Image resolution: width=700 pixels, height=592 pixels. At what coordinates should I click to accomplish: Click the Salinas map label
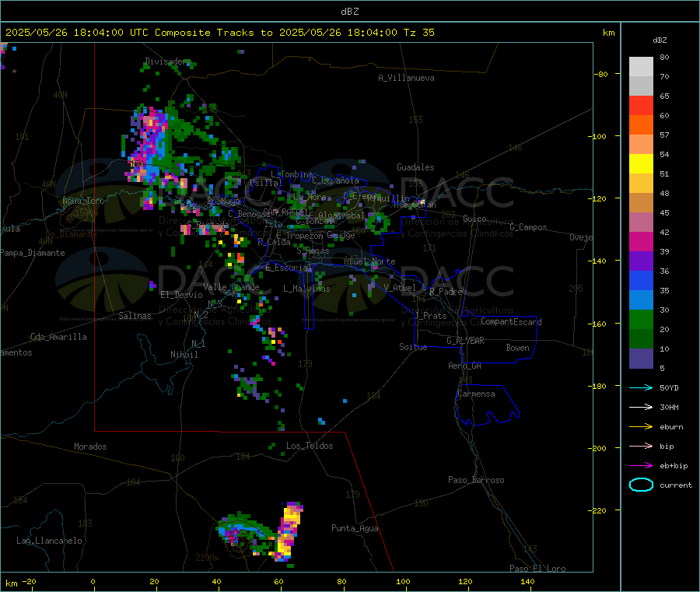click(x=135, y=316)
